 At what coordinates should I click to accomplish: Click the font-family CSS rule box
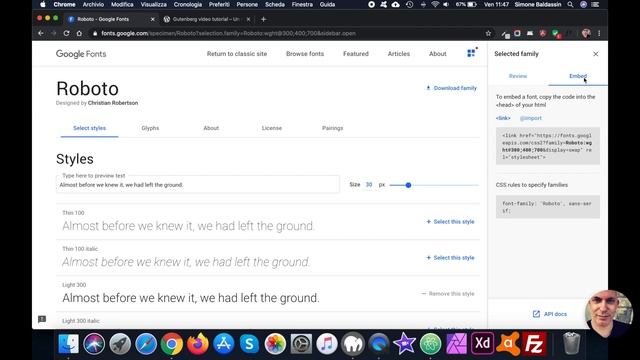click(548, 207)
